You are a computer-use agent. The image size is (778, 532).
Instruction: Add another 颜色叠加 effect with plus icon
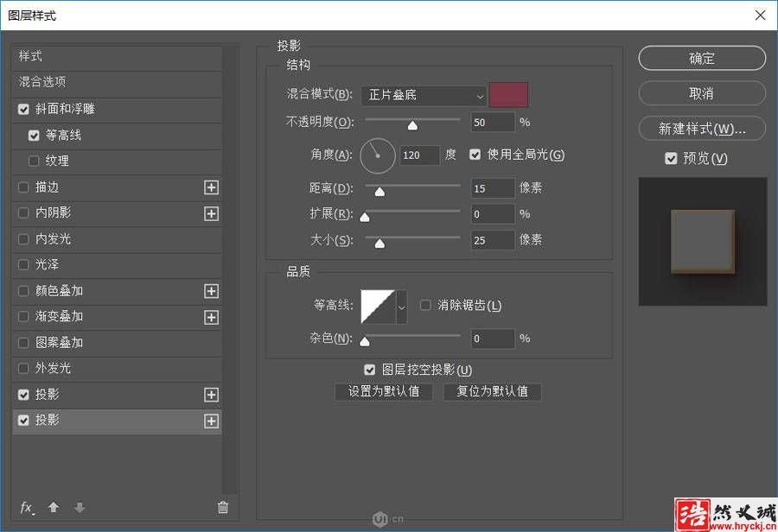[212, 291]
